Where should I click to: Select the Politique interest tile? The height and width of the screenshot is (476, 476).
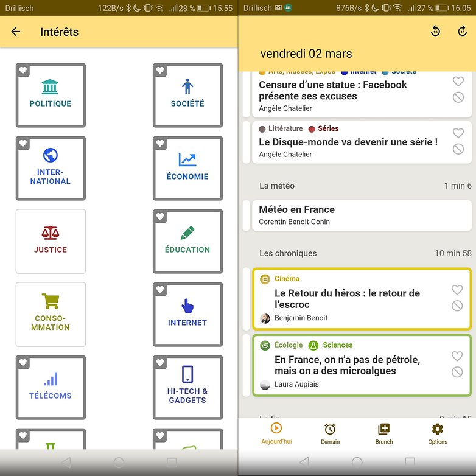(x=51, y=96)
